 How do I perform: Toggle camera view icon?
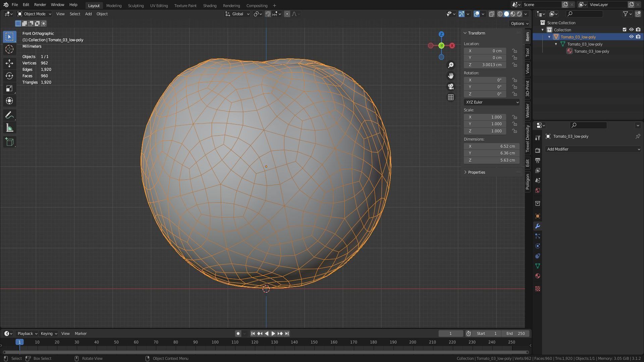[451, 86]
